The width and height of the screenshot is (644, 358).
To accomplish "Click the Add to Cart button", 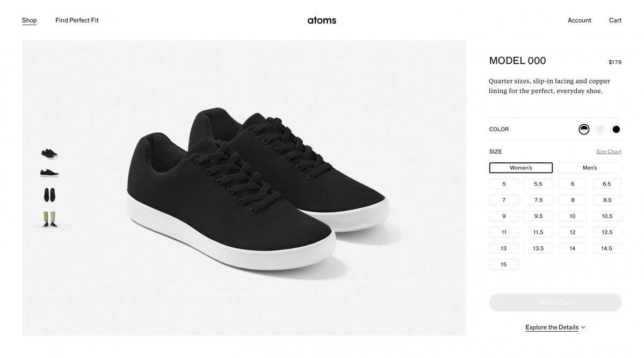I will [555, 303].
